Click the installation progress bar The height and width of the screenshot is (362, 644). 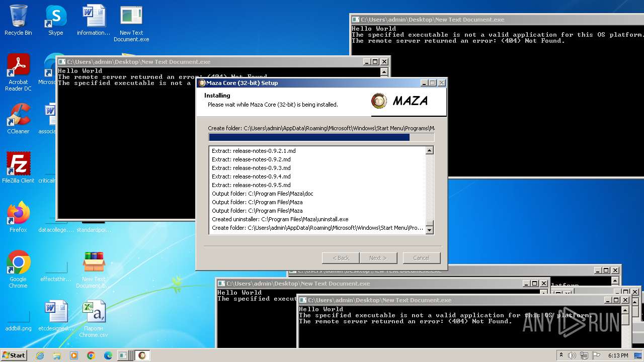[x=321, y=137]
